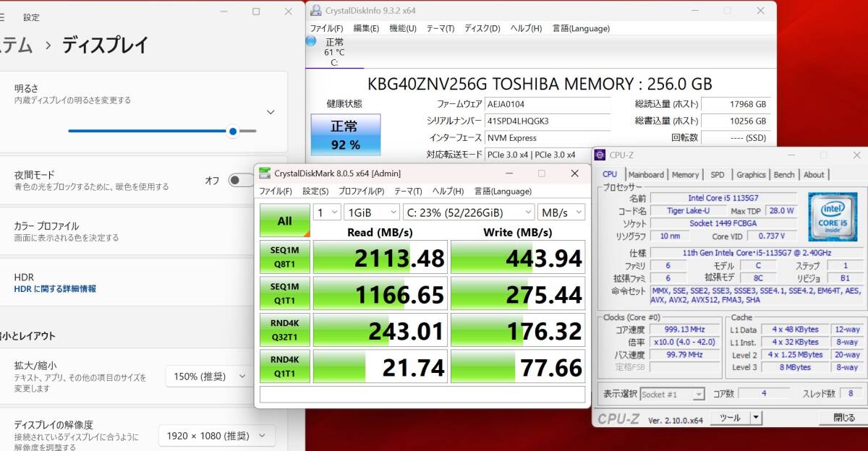Open the C: 23% drive selection dropdown
Screen dimensions: 868x451
tap(469, 212)
